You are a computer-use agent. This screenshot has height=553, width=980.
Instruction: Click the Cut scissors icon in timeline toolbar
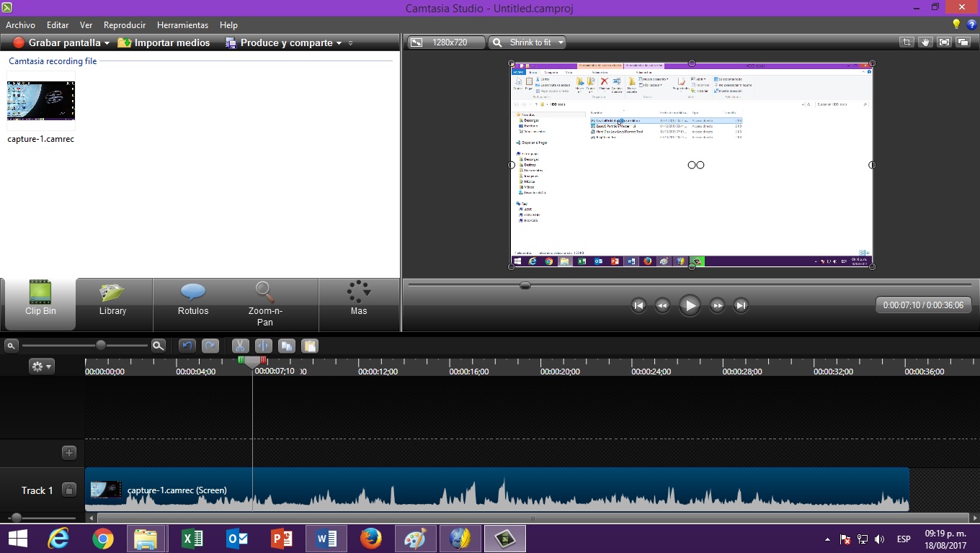pyautogui.click(x=241, y=346)
